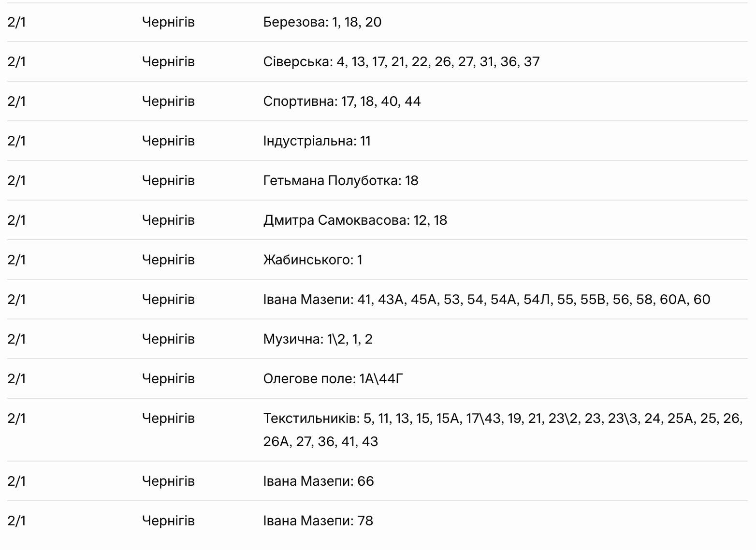The image size is (756, 550).
Task: Click 'Чернігів' in the Індустріальна row
Action: click(168, 141)
